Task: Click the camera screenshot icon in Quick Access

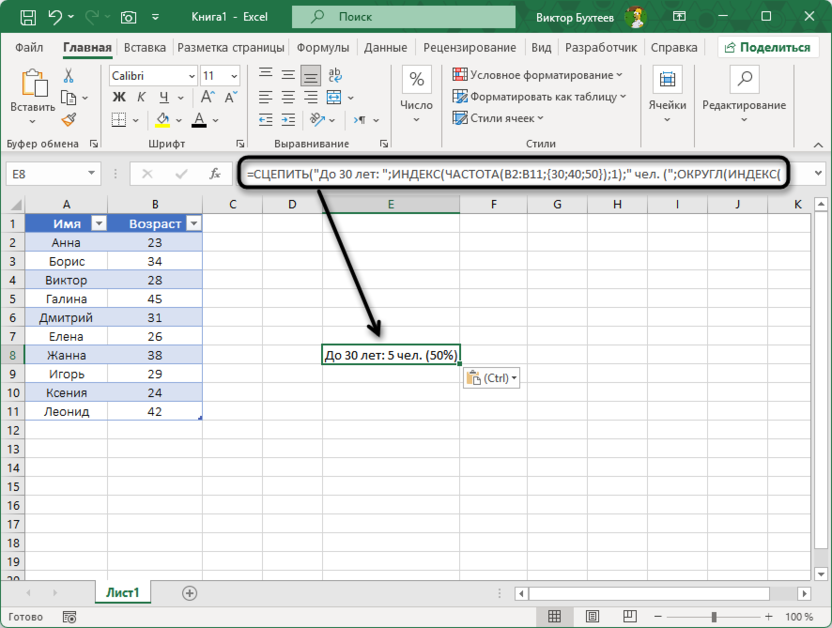Action: point(128,17)
